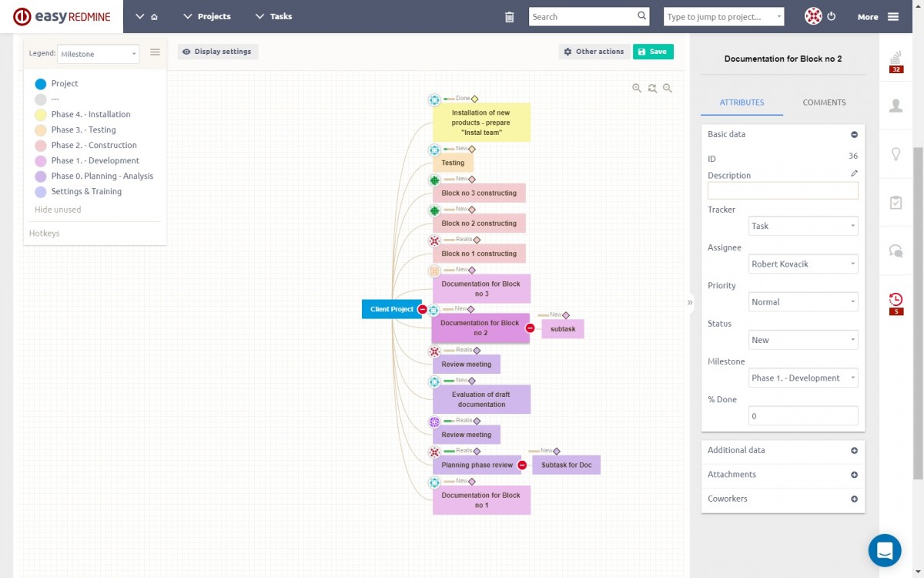Open the Projects menu
The width and height of the screenshot is (924, 578).
pyautogui.click(x=207, y=16)
